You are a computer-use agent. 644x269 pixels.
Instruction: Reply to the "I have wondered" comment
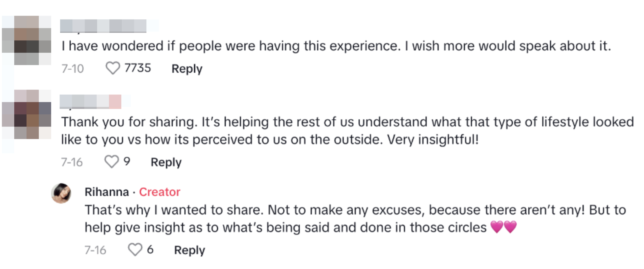[x=187, y=69]
